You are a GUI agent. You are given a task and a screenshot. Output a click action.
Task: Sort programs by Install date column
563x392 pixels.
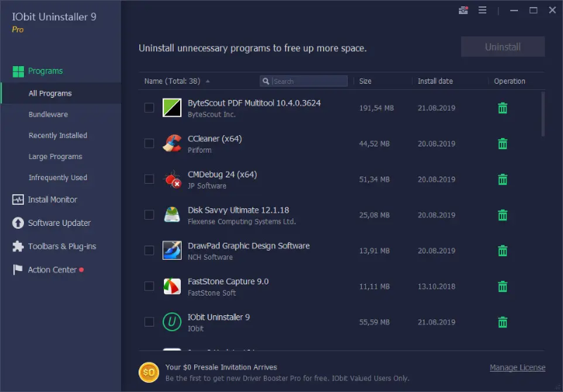(435, 82)
